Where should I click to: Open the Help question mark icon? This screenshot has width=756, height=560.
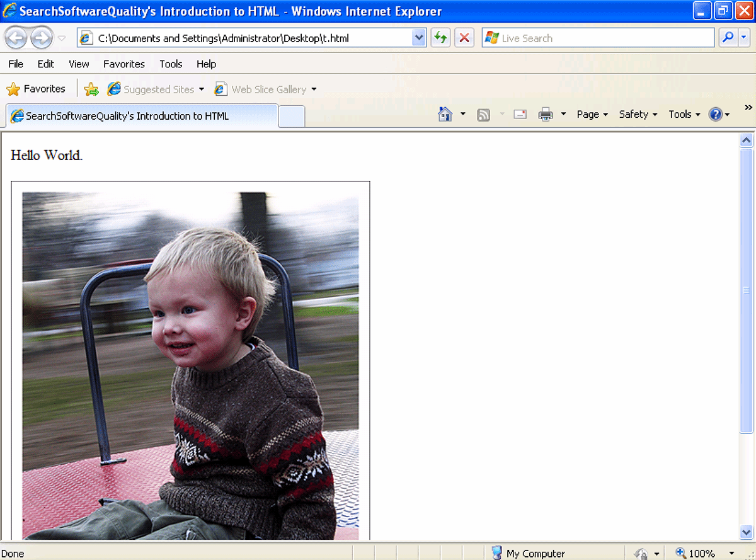coord(715,114)
